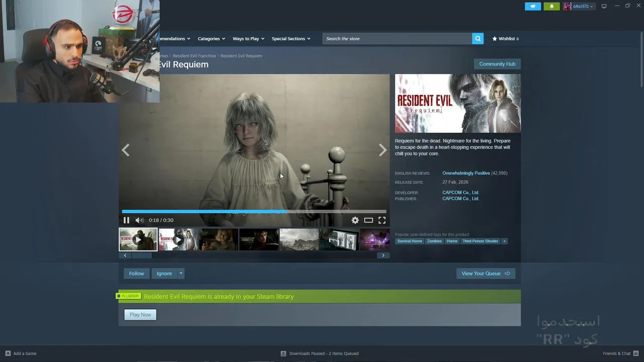Screen dimensions: 644x362
Task: Launch the game with Play Now
Action: tap(140, 315)
